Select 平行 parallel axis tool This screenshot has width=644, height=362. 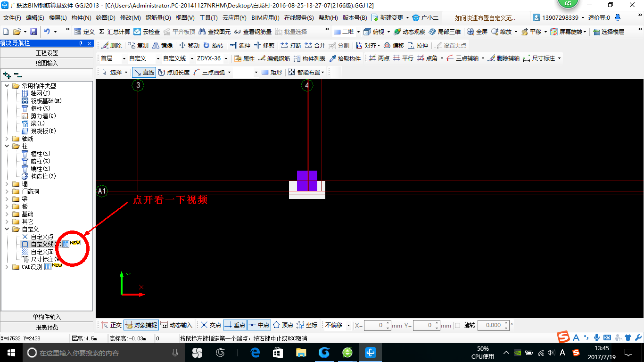403,58
